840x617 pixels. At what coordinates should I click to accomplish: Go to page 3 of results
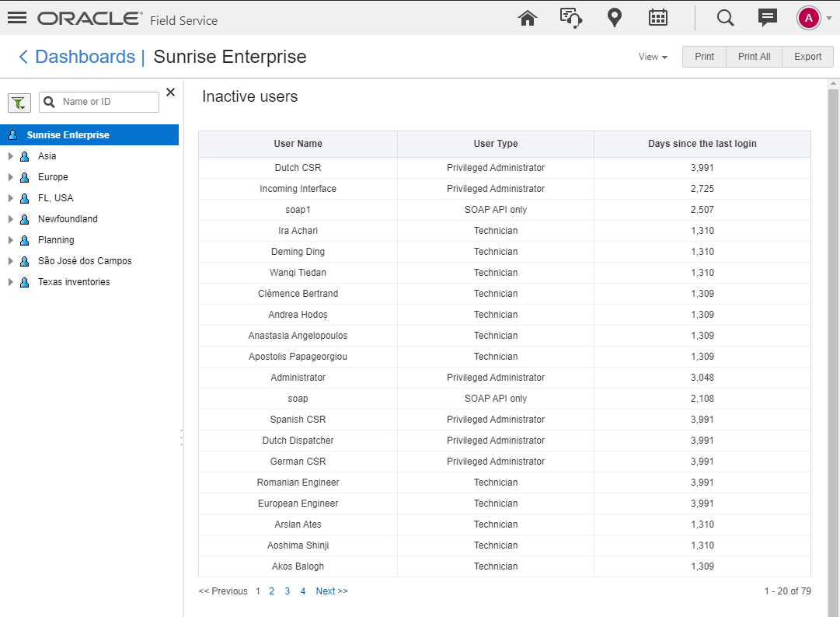[x=287, y=591]
